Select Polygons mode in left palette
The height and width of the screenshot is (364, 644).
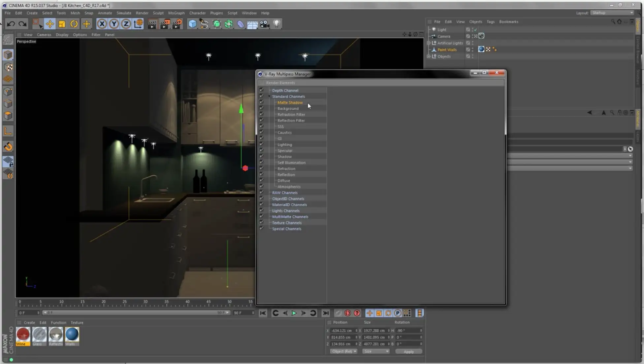tap(8, 116)
